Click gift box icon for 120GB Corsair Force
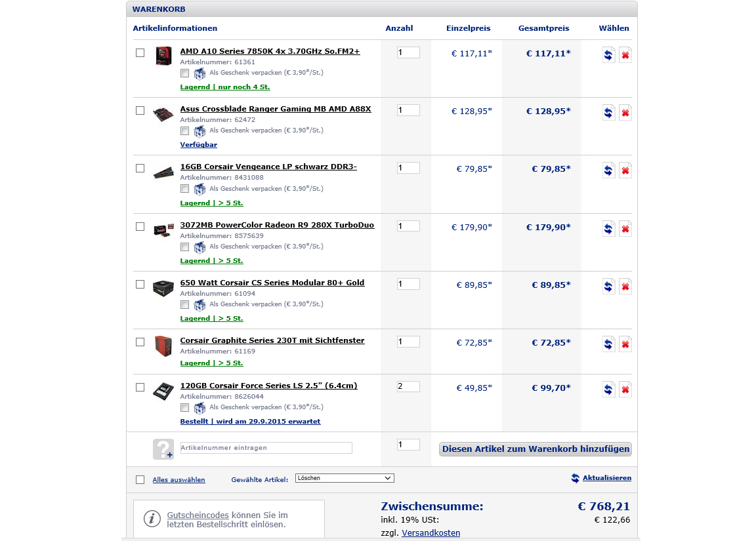 click(199, 408)
